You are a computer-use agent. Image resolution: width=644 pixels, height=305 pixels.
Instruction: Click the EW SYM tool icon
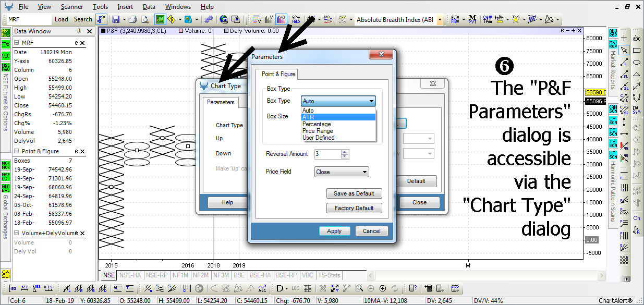click(637, 109)
